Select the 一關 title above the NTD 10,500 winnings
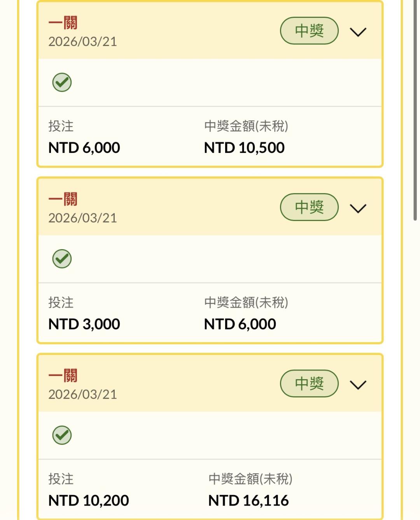 [x=63, y=23]
